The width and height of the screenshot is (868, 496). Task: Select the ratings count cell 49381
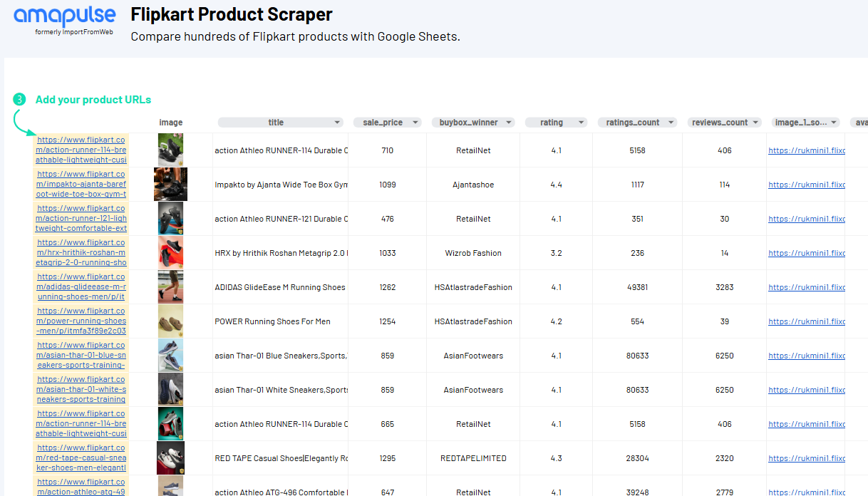[x=637, y=287]
